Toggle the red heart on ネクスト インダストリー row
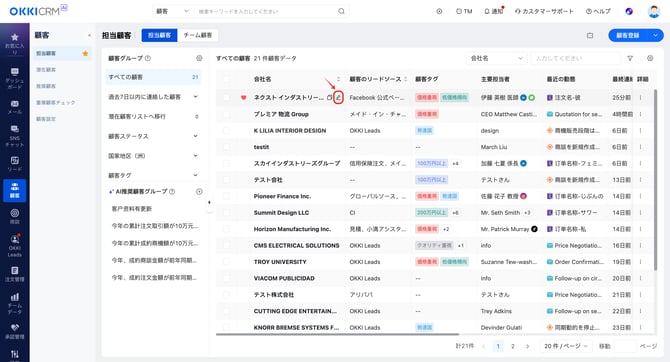 (244, 97)
